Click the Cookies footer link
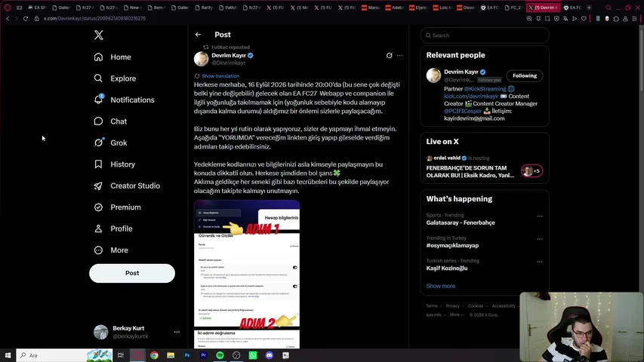This screenshot has width=644, height=362. pos(476,305)
